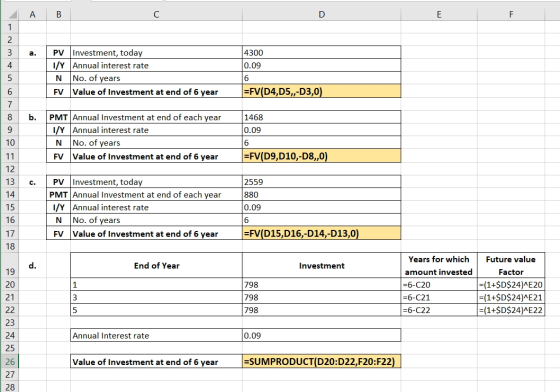Click 'Years for which amount invested' header
Image resolution: width=560 pixels, height=392 pixels.
439,266
